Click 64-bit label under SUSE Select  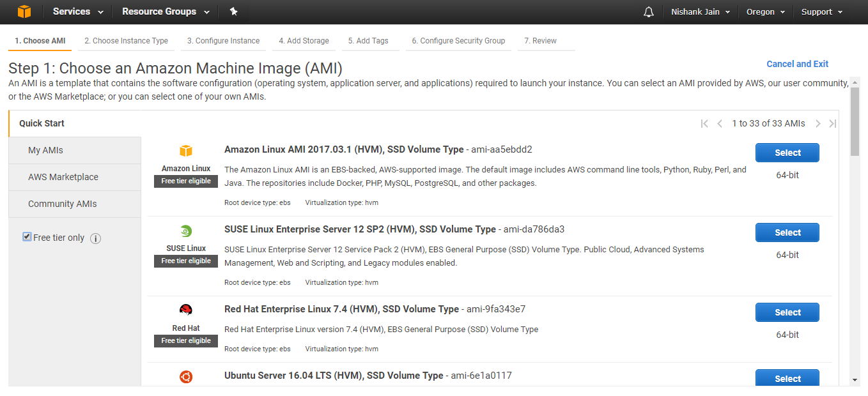[787, 255]
